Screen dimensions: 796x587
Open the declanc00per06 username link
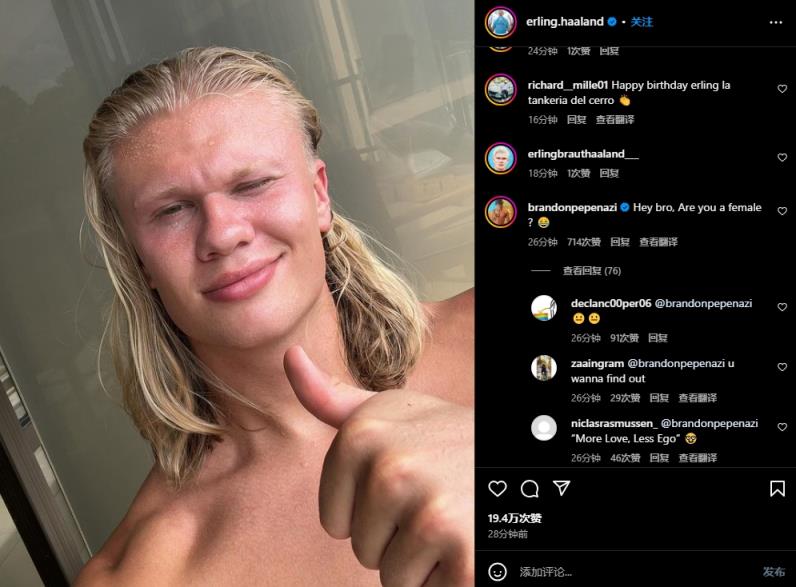[611, 303]
